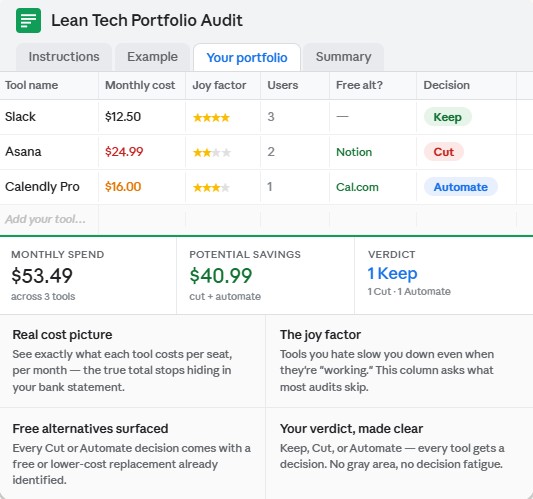533x499 pixels.
Task: Click the Your verdict, made clear heading
Action: coord(351,429)
